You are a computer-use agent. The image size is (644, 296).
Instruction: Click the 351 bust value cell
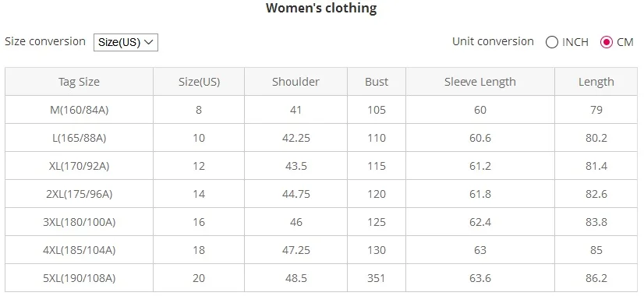tap(377, 278)
